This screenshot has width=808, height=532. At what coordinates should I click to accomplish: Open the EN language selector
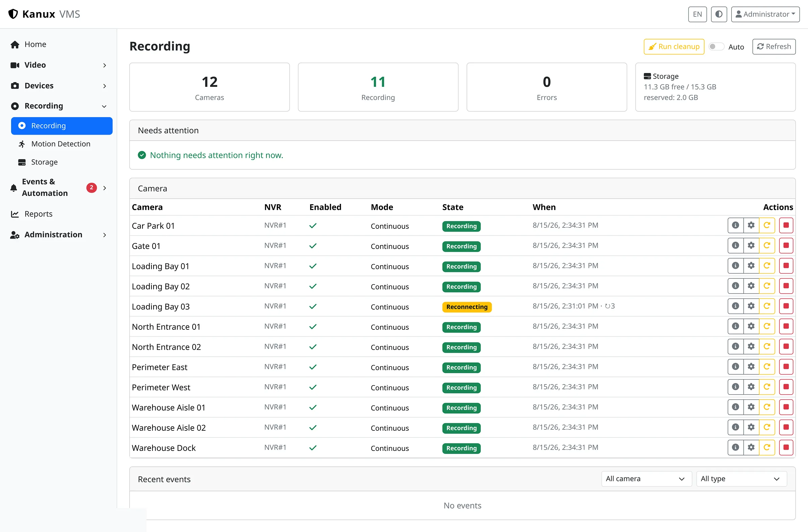(x=697, y=14)
